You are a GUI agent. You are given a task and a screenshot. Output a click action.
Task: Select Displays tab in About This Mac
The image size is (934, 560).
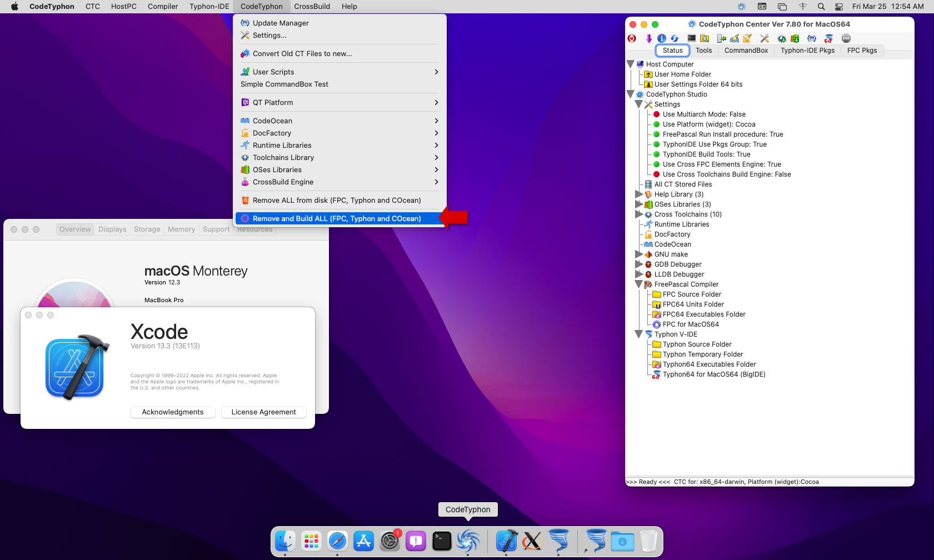pyautogui.click(x=112, y=229)
